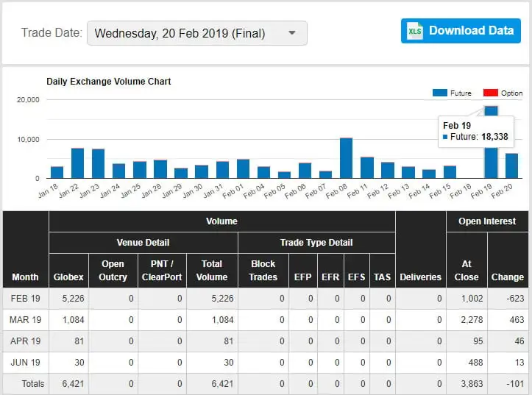532x395 pixels.
Task: Click the blue Future legend swatch
Action: 440,93
